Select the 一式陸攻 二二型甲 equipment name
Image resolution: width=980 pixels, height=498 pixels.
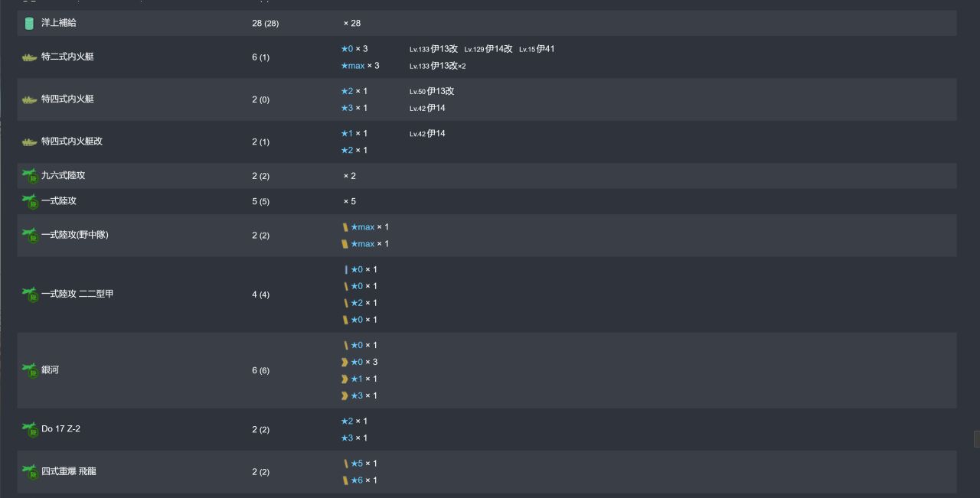[77, 294]
